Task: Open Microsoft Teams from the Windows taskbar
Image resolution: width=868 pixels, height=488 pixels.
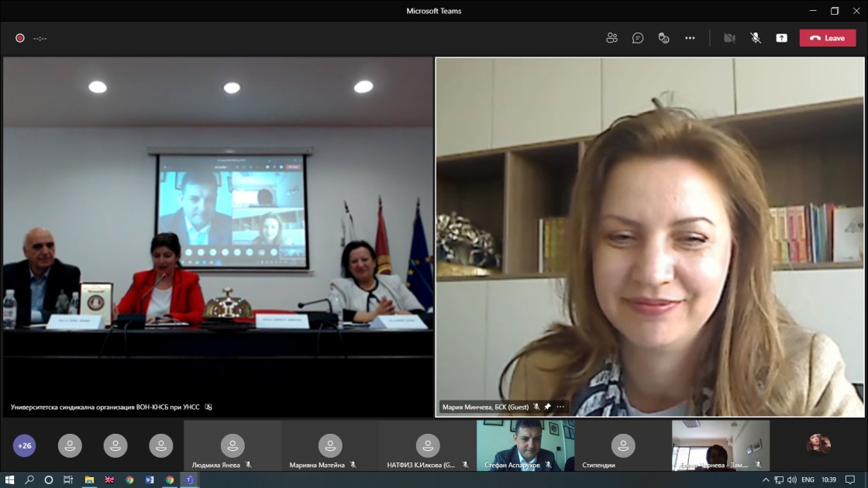Action: [188, 480]
